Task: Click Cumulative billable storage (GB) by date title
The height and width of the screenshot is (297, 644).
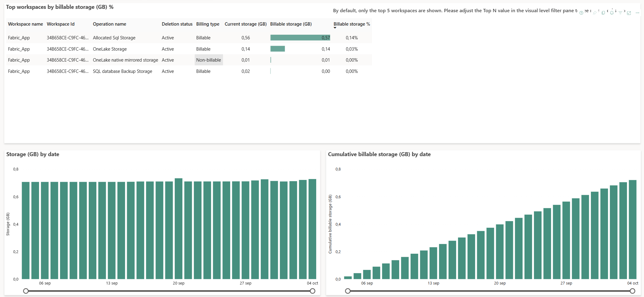Action: point(379,154)
